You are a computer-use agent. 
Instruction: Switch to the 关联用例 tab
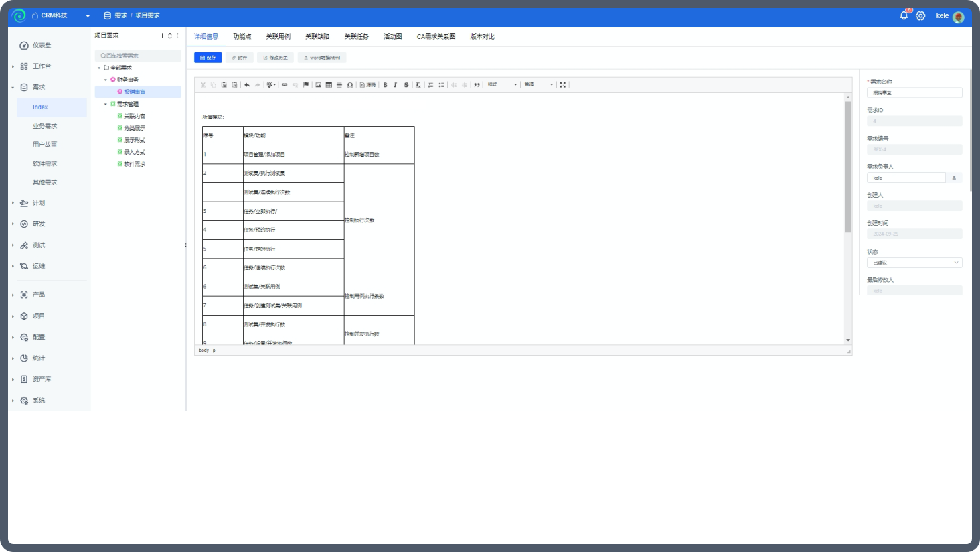pos(278,36)
